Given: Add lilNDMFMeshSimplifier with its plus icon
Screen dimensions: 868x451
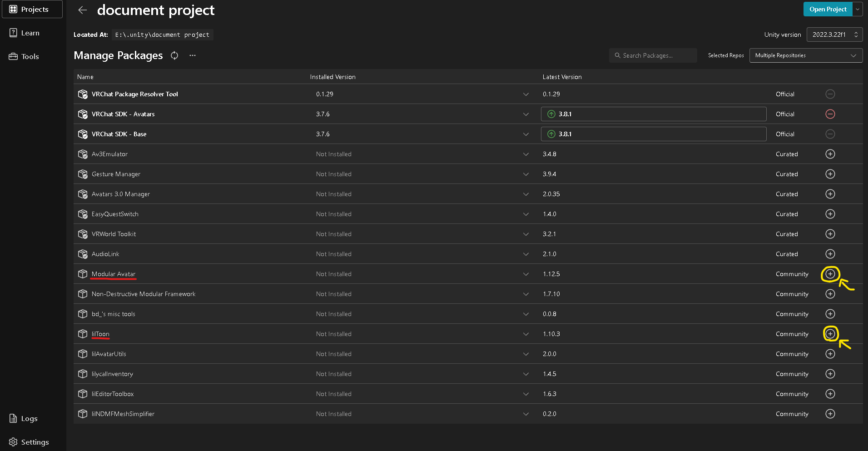Looking at the screenshot, I should pyautogui.click(x=830, y=414).
